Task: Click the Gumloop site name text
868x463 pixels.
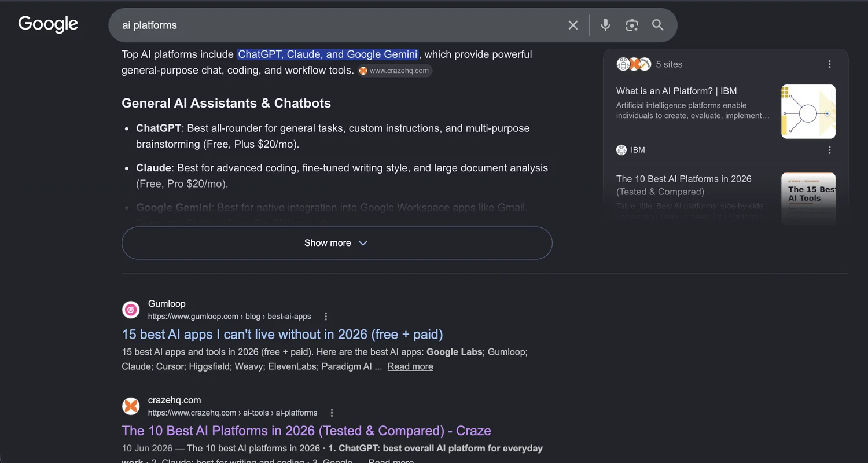Action: click(167, 304)
